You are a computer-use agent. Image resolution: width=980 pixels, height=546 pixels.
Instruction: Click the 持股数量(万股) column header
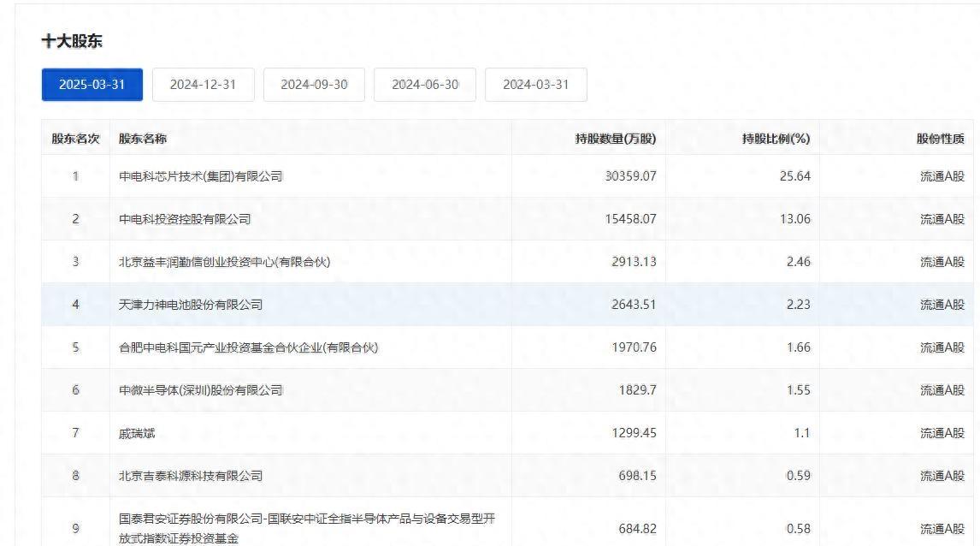click(616, 139)
